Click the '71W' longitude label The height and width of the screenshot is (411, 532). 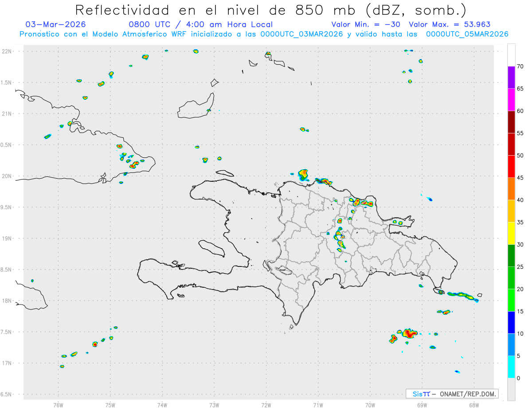(x=318, y=404)
